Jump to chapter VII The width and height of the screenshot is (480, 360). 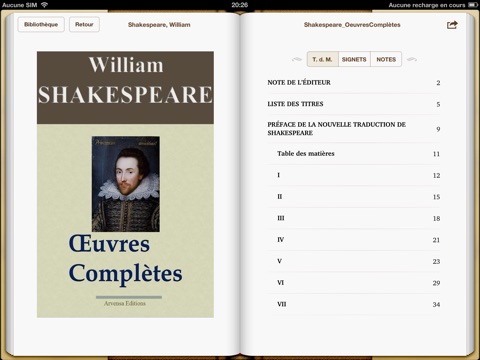click(354, 304)
